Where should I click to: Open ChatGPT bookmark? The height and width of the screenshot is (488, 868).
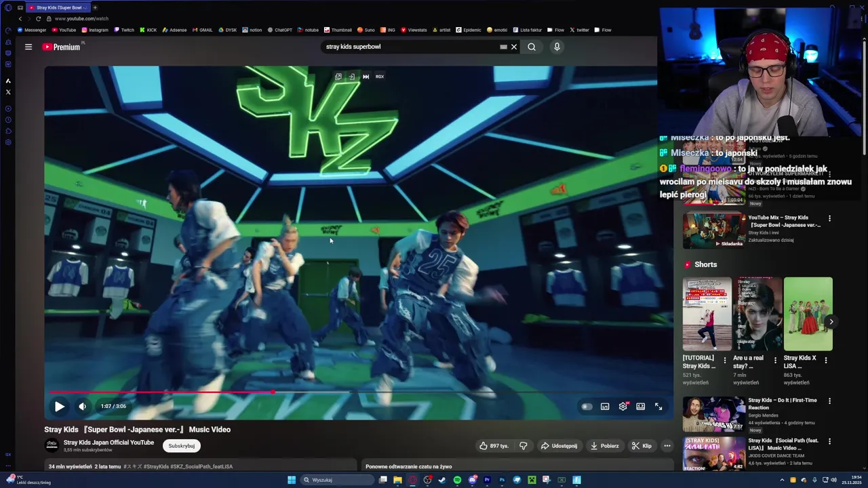click(x=279, y=30)
